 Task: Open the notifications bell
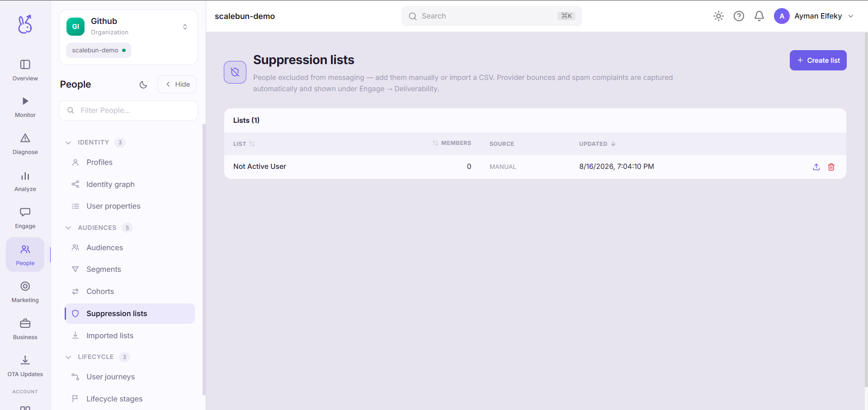click(759, 16)
